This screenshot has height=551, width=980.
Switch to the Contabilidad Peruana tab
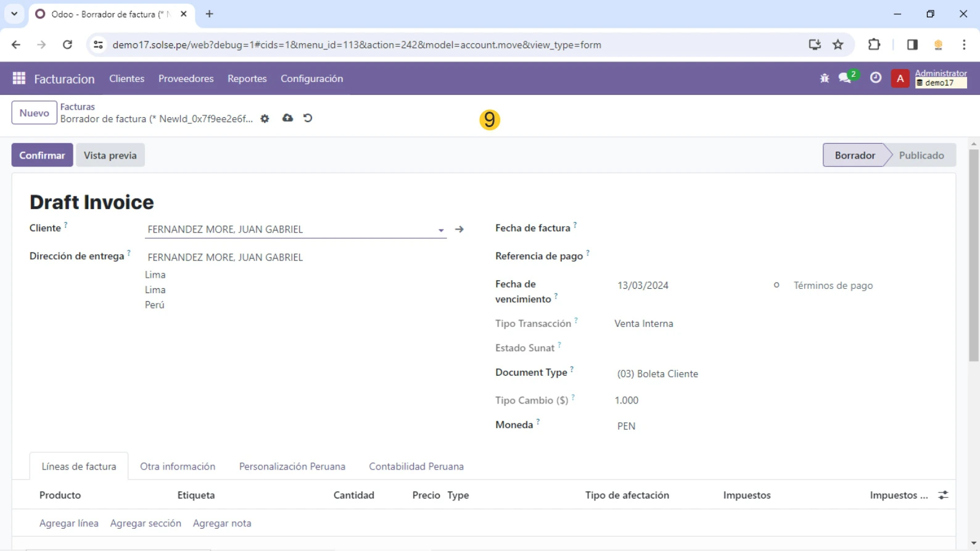click(416, 466)
